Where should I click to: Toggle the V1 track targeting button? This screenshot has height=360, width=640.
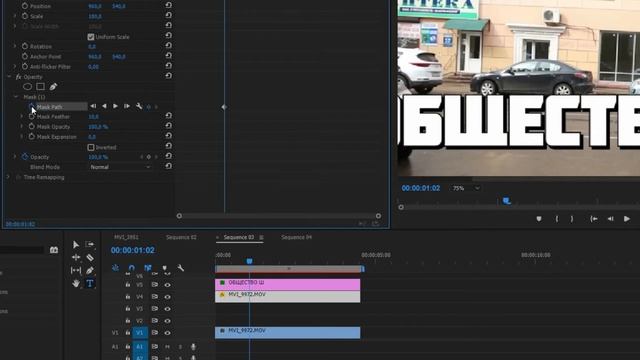(140, 333)
